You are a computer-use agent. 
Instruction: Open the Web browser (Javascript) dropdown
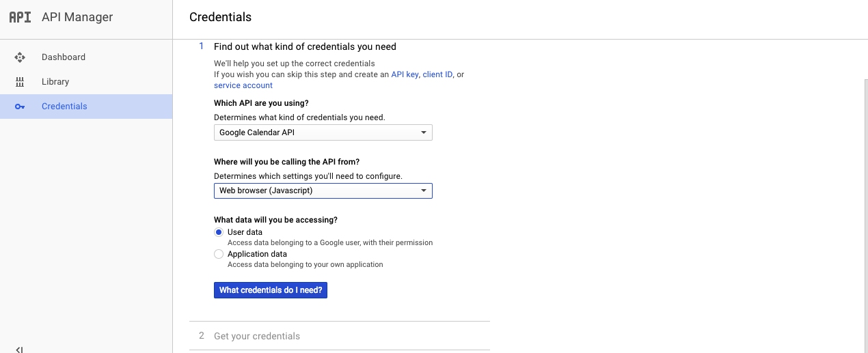click(323, 190)
